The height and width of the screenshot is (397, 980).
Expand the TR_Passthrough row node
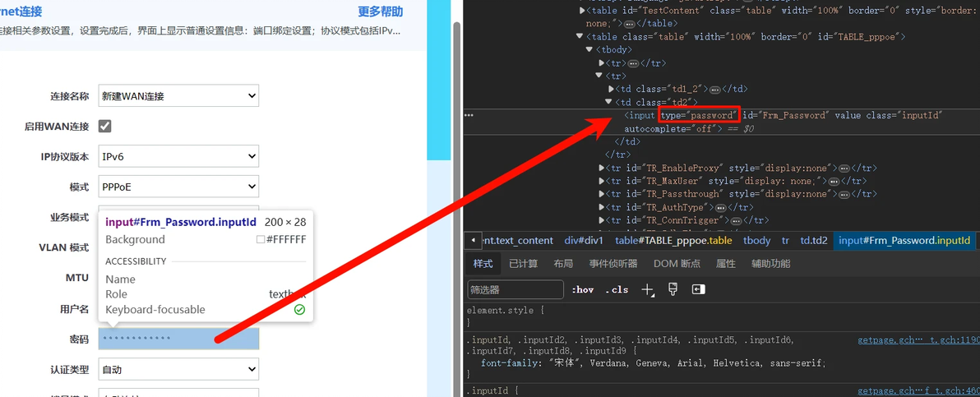[602, 195]
